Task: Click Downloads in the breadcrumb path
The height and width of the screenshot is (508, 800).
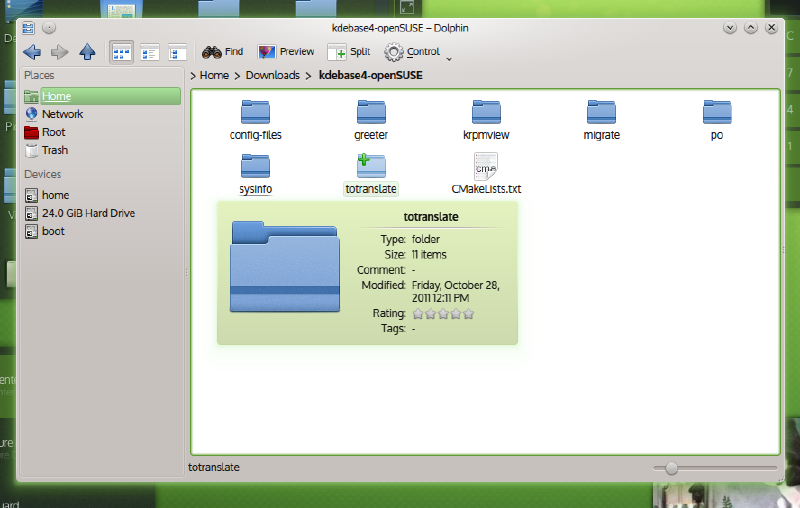Action: 272,75
